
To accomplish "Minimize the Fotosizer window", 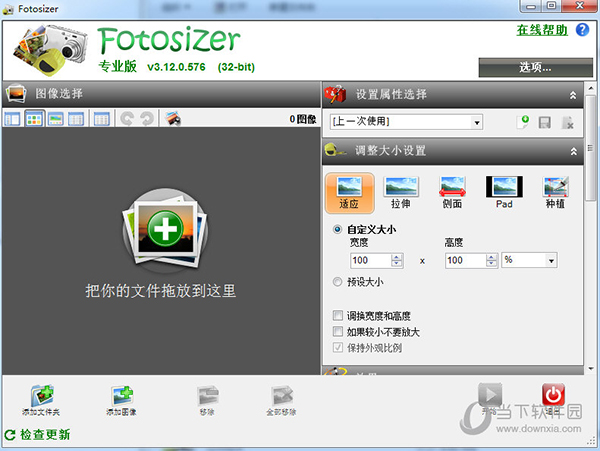I will [532, 6].
